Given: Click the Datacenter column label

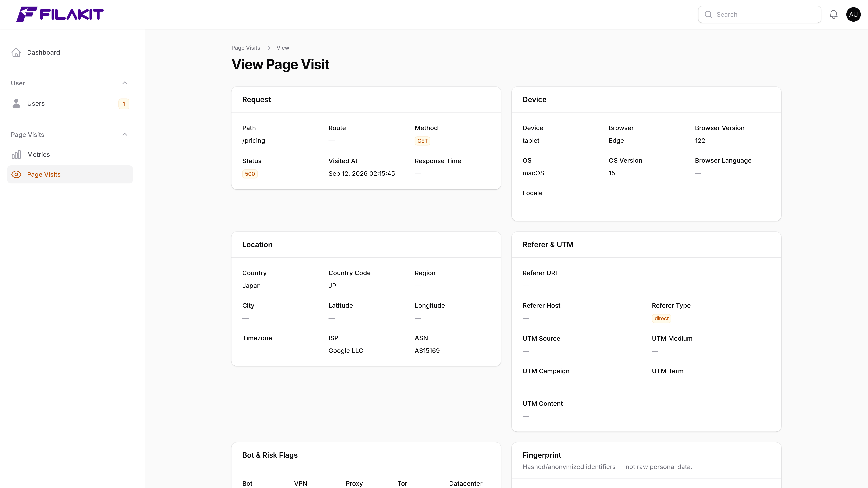Looking at the screenshot, I should tap(466, 484).
